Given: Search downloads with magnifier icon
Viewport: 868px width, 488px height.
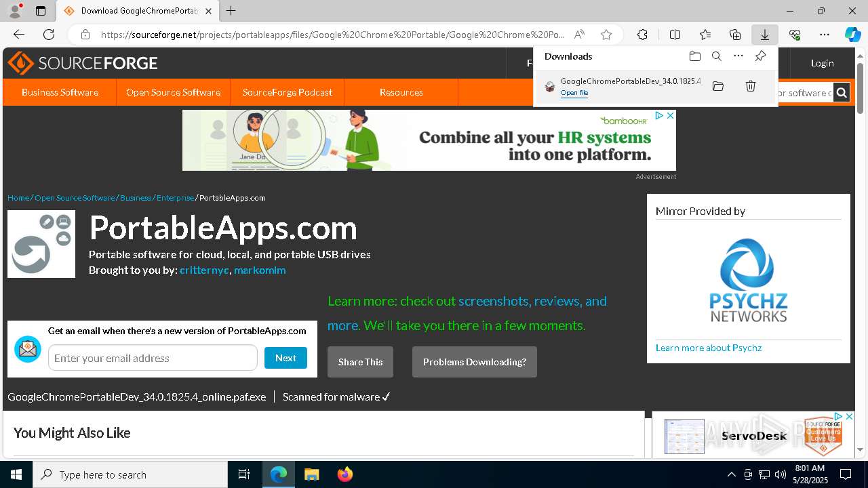Looking at the screenshot, I should coord(717,56).
